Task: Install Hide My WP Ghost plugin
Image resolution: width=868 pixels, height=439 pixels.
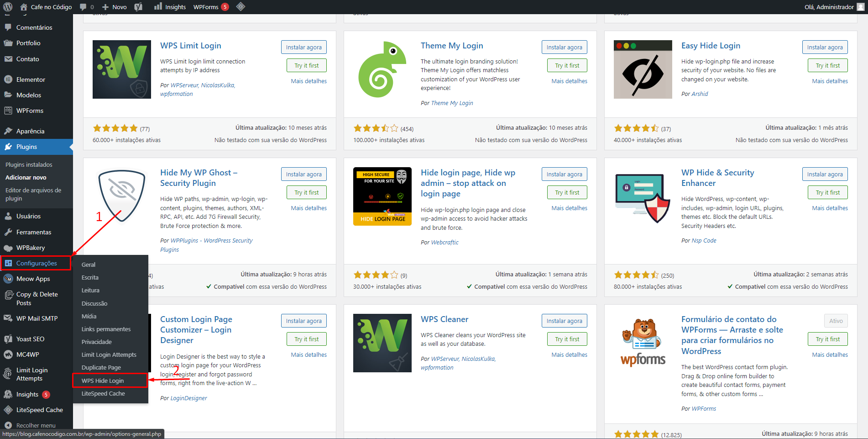Action: [303, 174]
